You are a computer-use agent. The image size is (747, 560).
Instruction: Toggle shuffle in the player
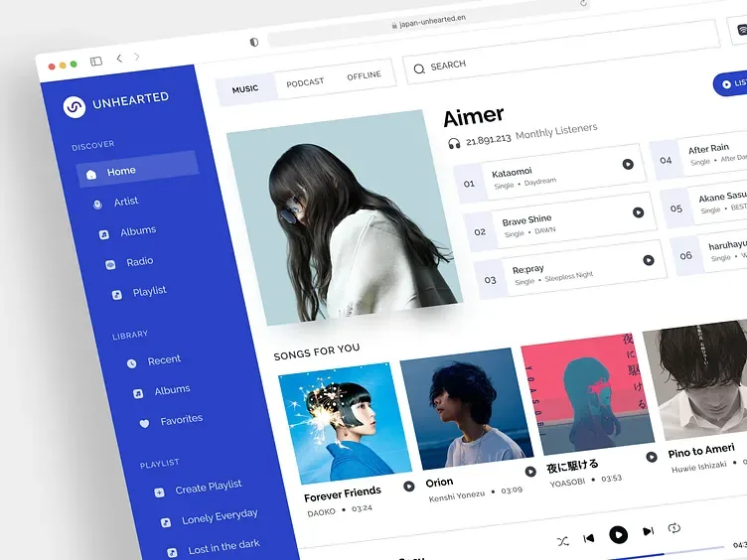562,541
